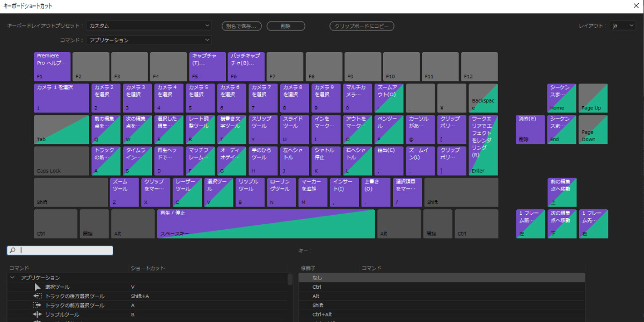Screen dimensions: 644x322
Task: Click the ショートカット column header
Action: (148, 268)
